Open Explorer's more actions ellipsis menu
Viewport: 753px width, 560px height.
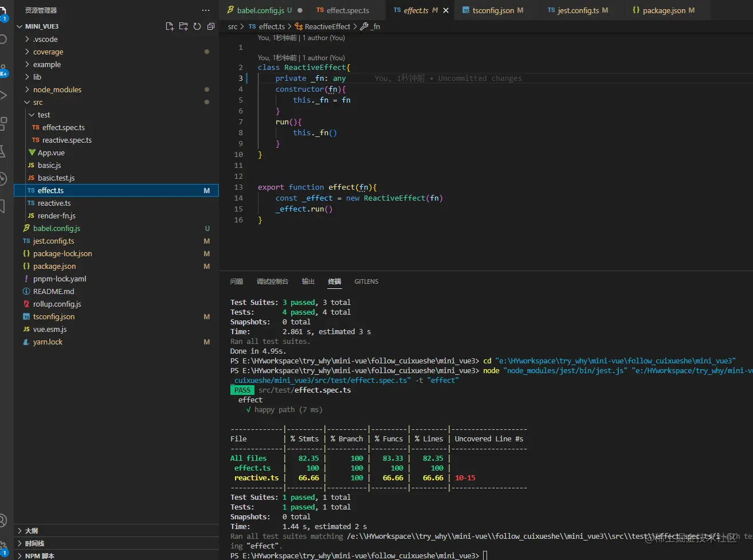tap(206, 10)
